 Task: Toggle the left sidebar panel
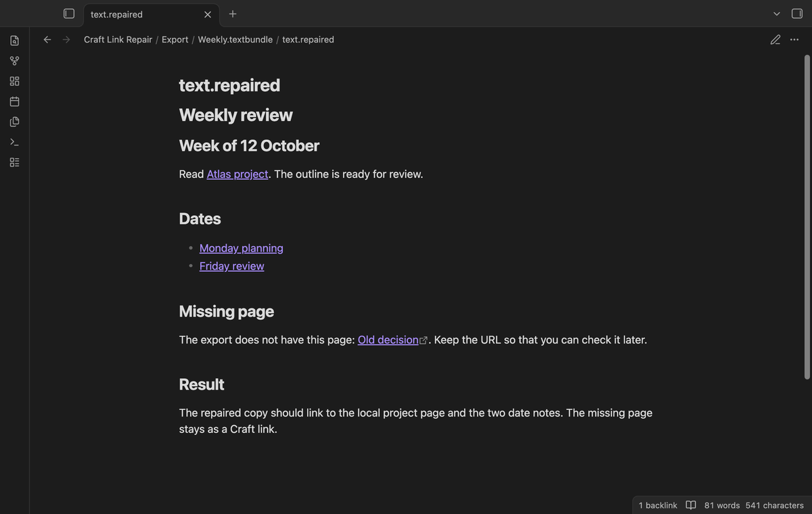(69, 14)
